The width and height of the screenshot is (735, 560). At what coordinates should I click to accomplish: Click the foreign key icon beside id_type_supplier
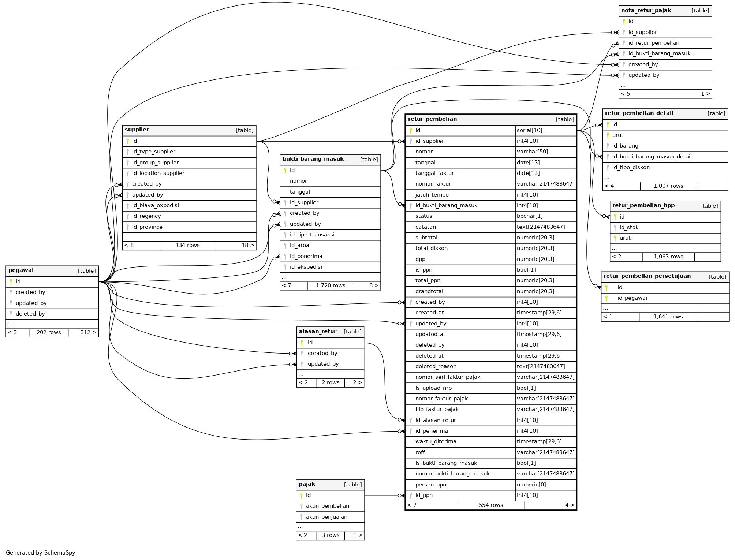127,152
